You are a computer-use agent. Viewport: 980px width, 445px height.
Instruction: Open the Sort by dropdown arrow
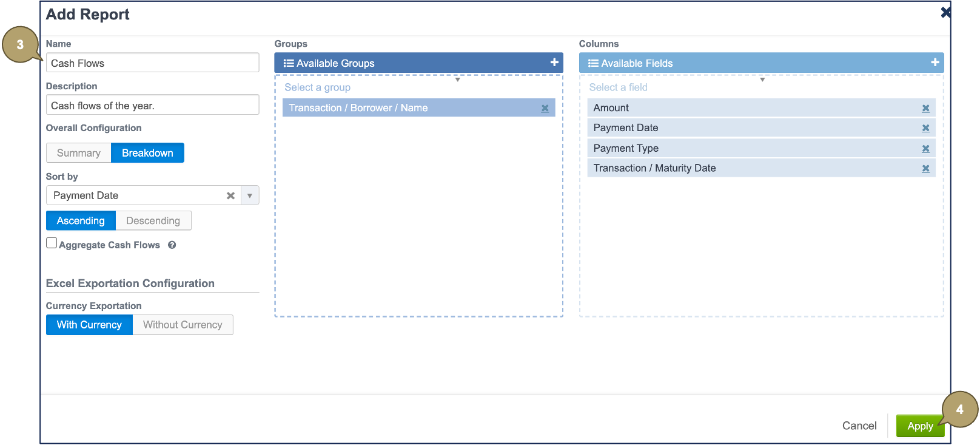pyautogui.click(x=250, y=195)
